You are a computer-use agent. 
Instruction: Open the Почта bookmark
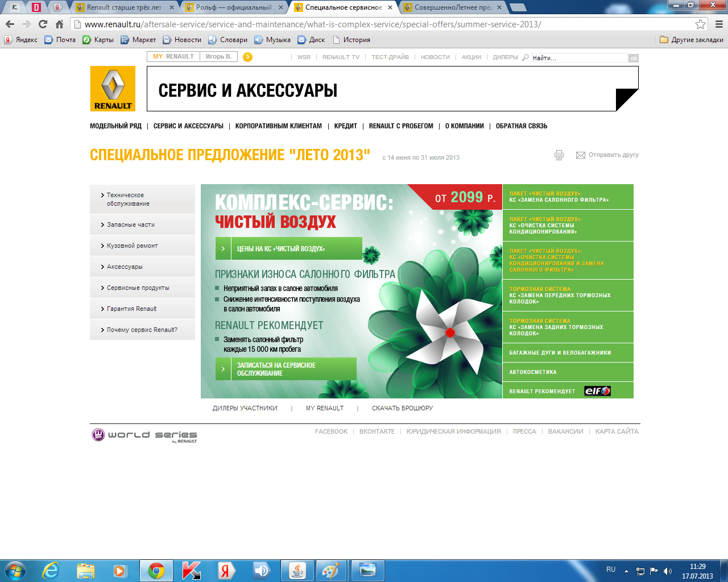click(x=60, y=40)
